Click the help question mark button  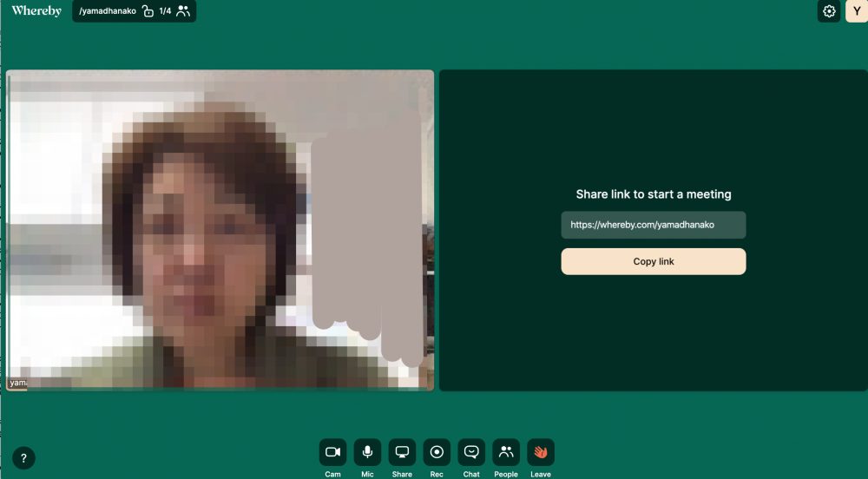[x=23, y=458]
